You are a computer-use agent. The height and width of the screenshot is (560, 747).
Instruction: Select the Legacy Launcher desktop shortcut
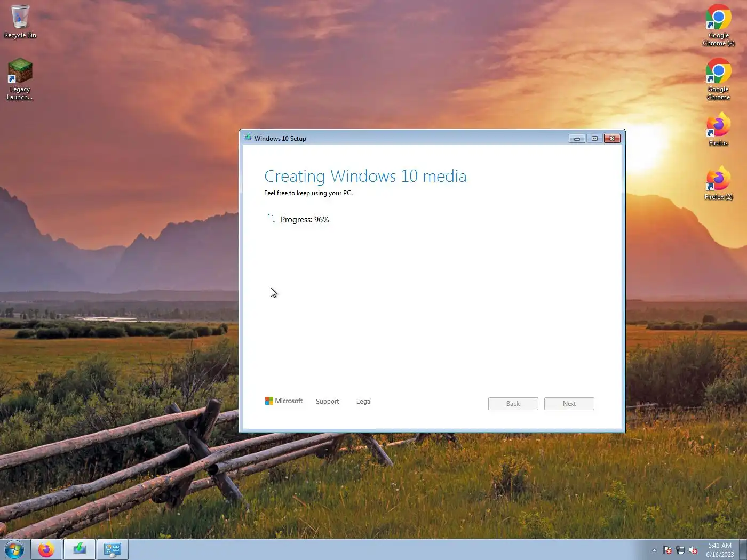tap(20, 79)
